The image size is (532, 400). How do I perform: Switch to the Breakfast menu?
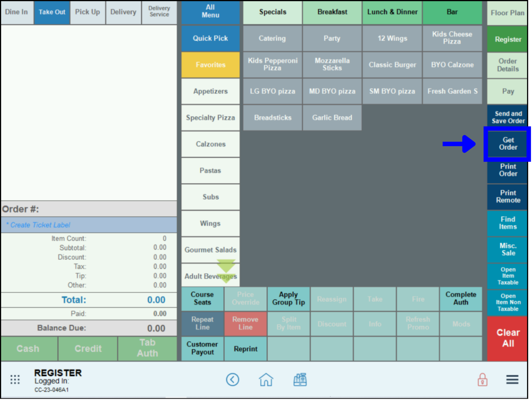coord(332,12)
